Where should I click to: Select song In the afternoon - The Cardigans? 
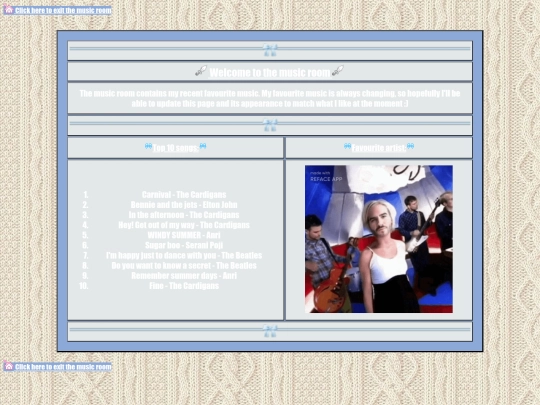(x=184, y=215)
